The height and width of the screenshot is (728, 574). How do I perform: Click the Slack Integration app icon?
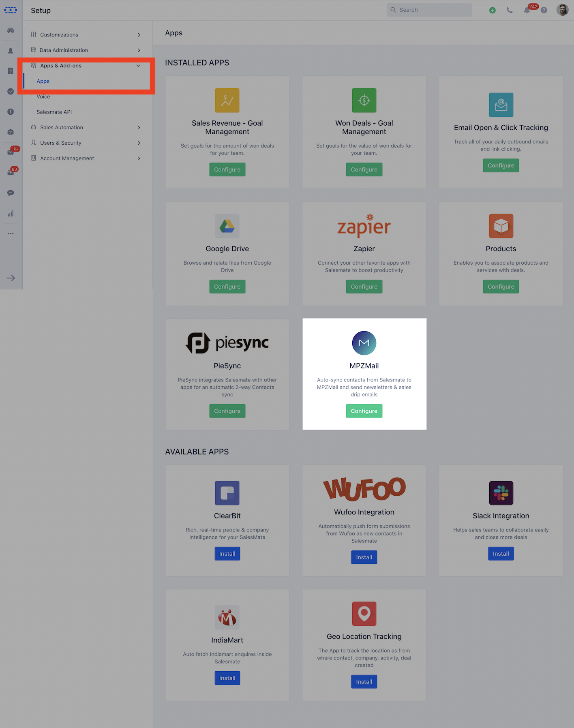click(501, 493)
